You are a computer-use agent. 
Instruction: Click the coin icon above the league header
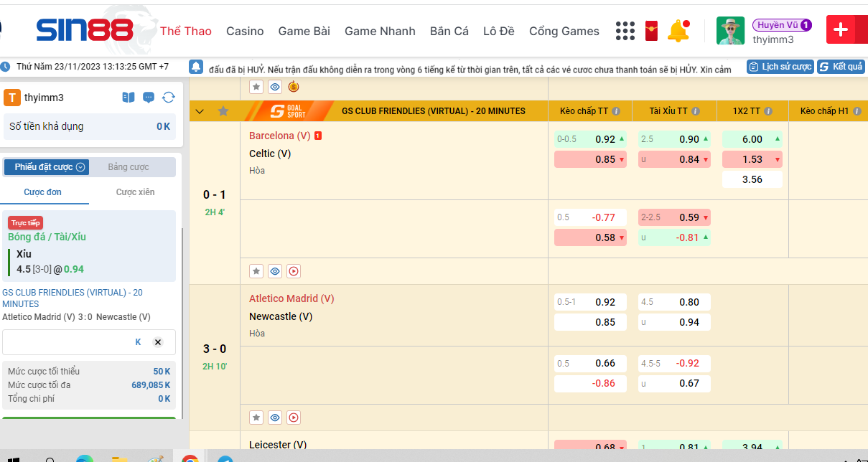click(x=294, y=87)
